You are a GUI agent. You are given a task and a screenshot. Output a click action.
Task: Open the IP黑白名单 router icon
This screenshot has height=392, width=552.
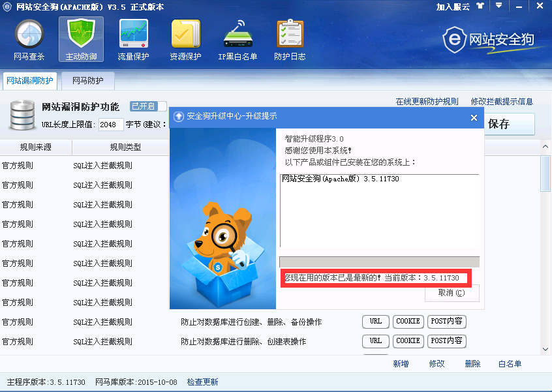point(238,40)
